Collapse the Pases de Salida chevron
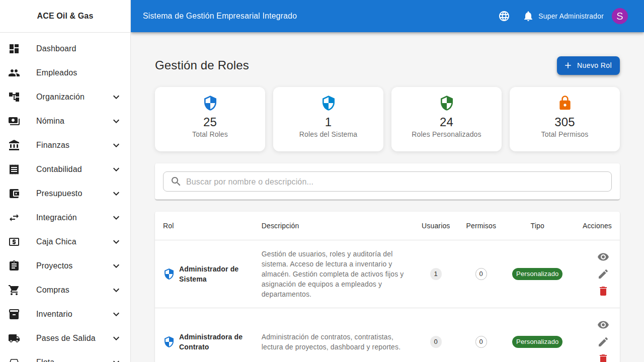This screenshot has width=644, height=362. (x=116, y=338)
